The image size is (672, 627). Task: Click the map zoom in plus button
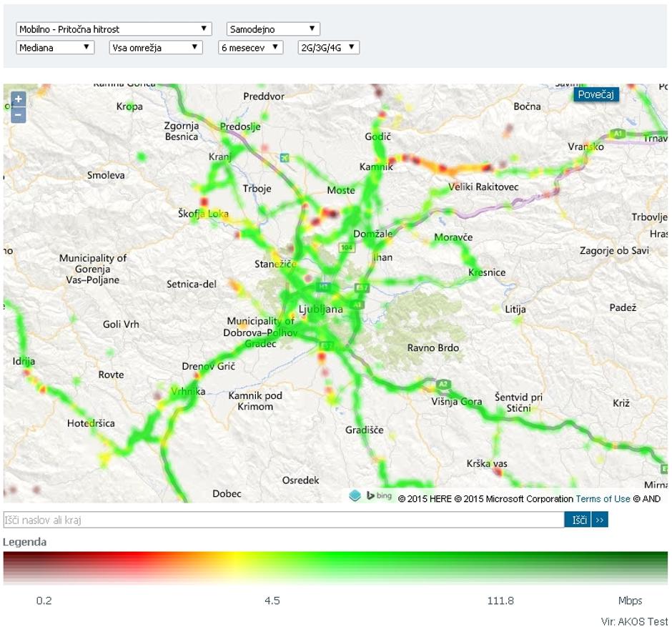click(x=19, y=99)
